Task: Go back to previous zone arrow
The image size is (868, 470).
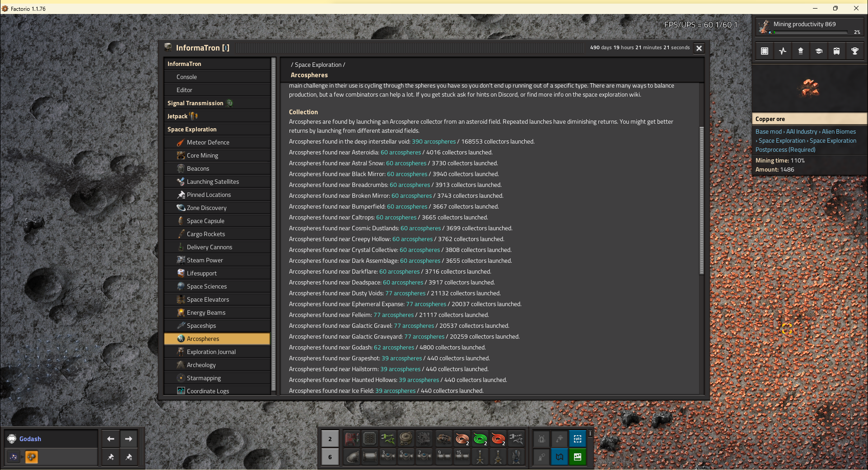Action: (x=111, y=439)
